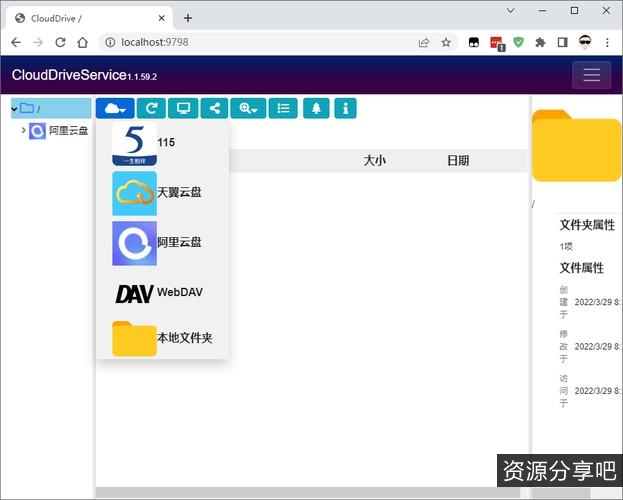
Task: Go back in browser
Action: point(16,42)
